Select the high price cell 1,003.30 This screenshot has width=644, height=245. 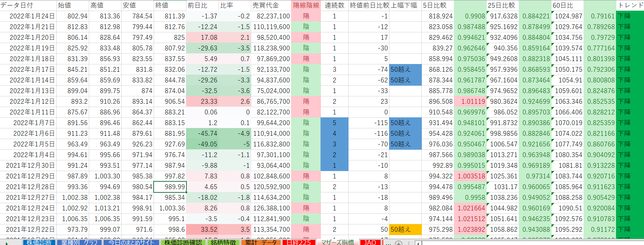coord(105,176)
